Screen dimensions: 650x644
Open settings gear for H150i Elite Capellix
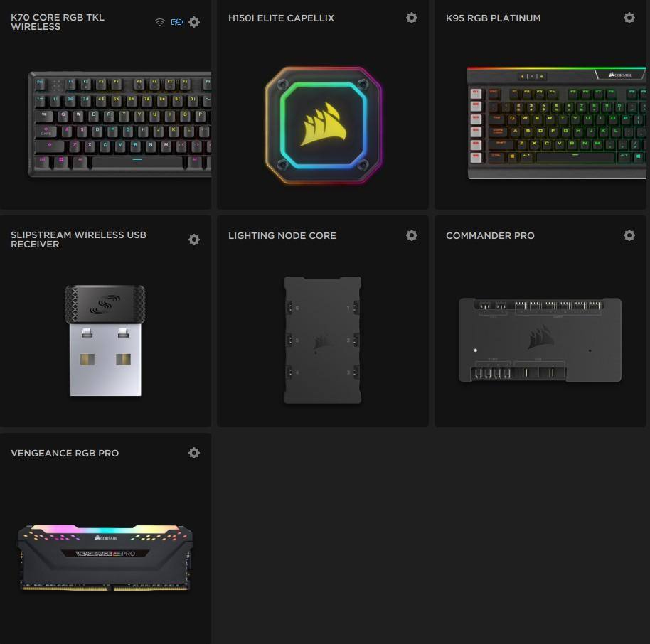pyautogui.click(x=412, y=18)
